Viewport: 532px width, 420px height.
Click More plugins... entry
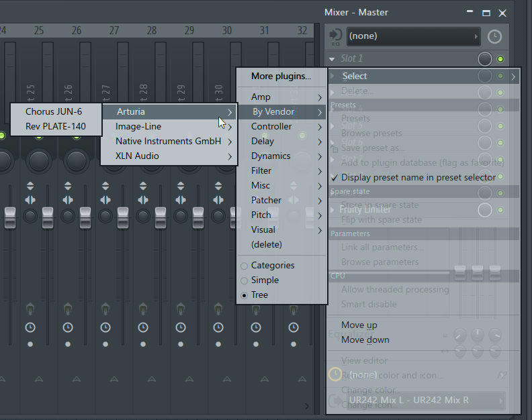(281, 76)
